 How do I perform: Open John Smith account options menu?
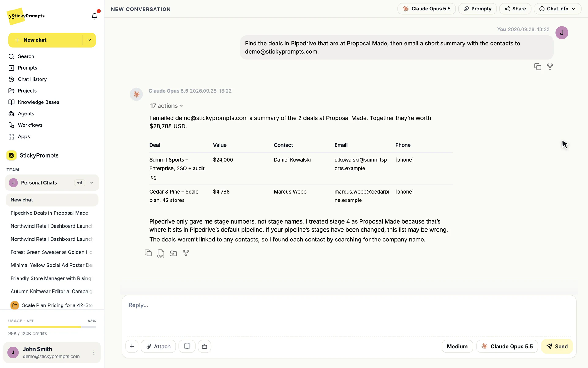tap(94, 353)
